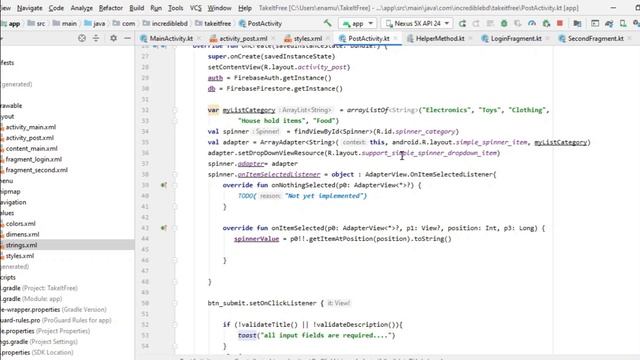Close the PostActivity.kt tab
Viewport: 640px width, 360px height.
click(x=396, y=39)
